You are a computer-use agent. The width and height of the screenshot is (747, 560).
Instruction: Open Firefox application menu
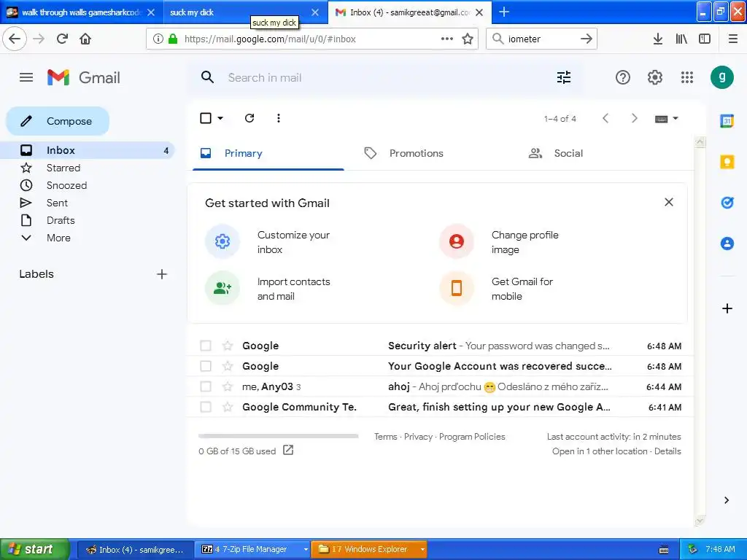(733, 39)
